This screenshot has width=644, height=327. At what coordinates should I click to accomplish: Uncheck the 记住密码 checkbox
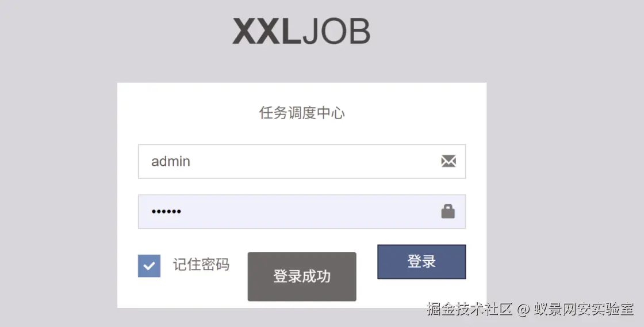pos(149,266)
